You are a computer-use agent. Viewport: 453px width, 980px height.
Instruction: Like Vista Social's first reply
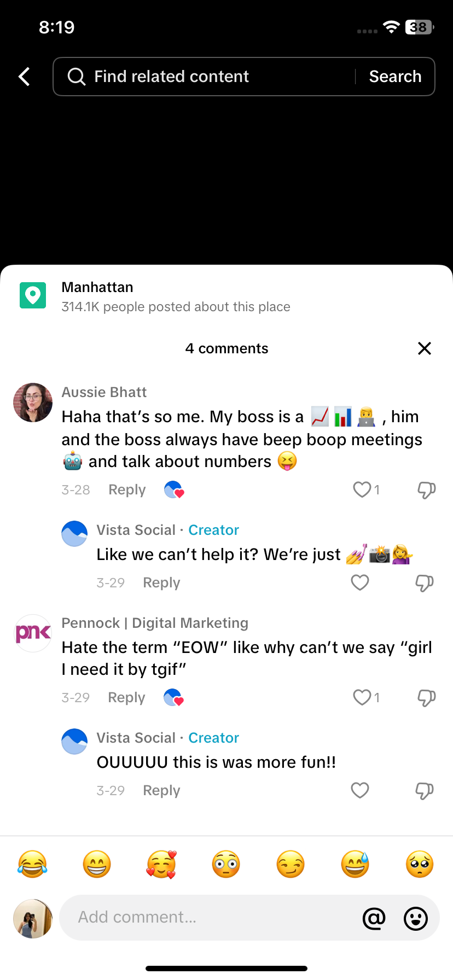point(359,582)
